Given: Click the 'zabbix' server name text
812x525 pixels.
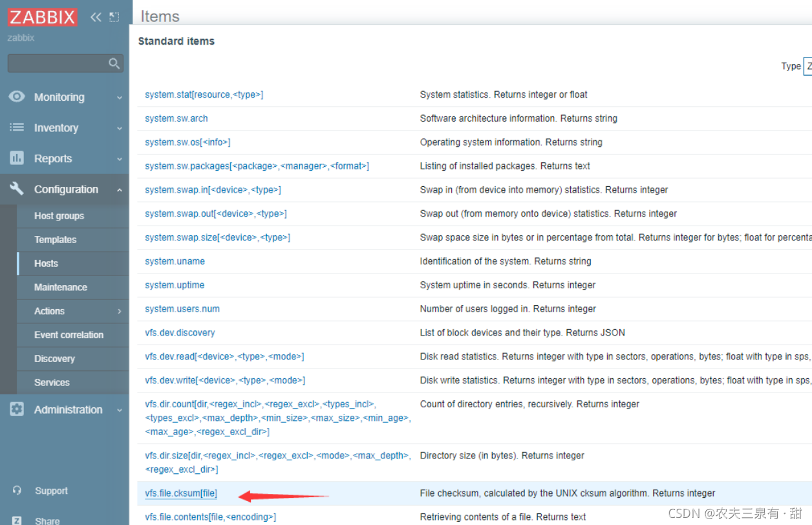Looking at the screenshot, I should (x=21, y=38).
